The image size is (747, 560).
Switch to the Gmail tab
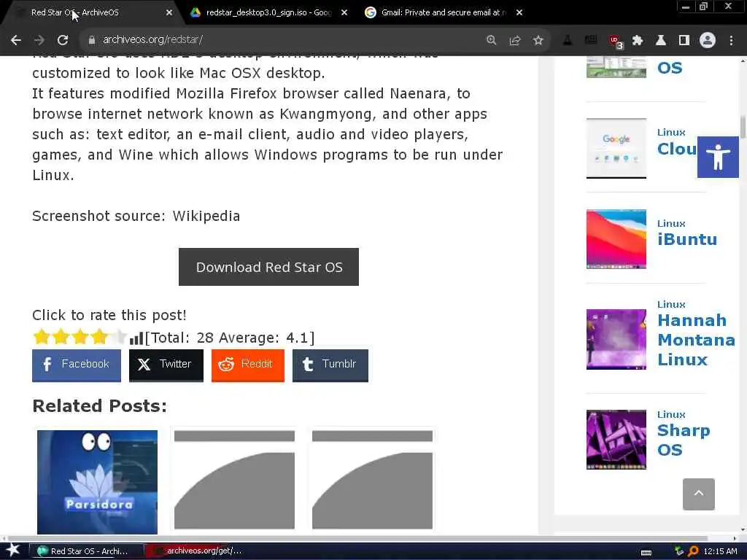[443, 12]
